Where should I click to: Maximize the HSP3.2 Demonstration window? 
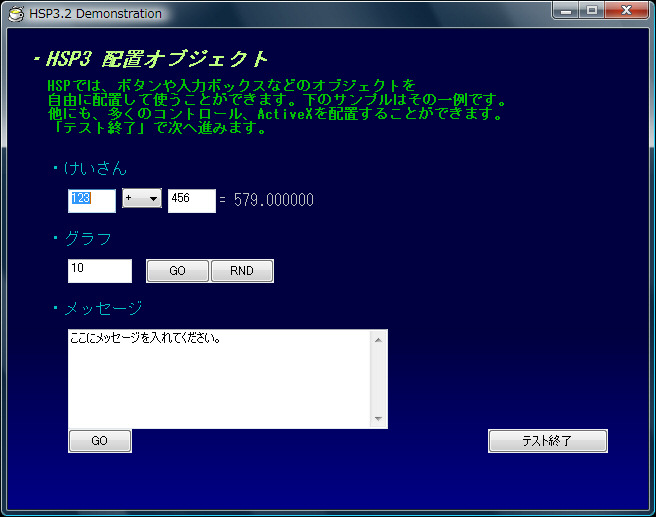[591, 10]
